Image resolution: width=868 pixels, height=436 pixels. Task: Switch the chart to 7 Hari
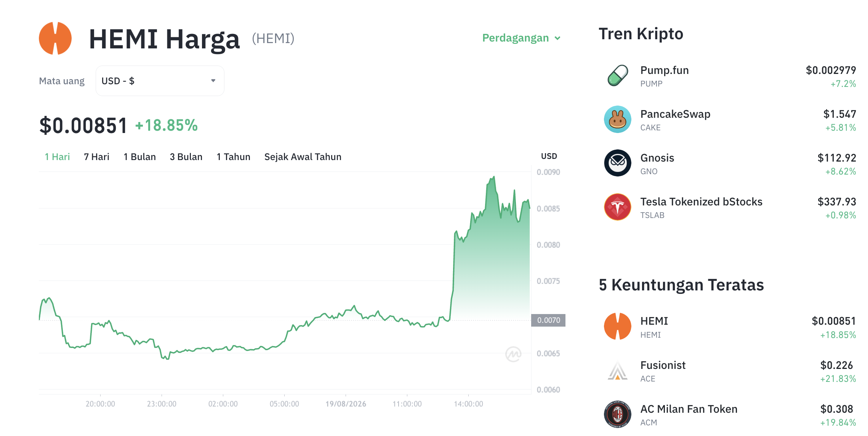click(x=96, y=157)
